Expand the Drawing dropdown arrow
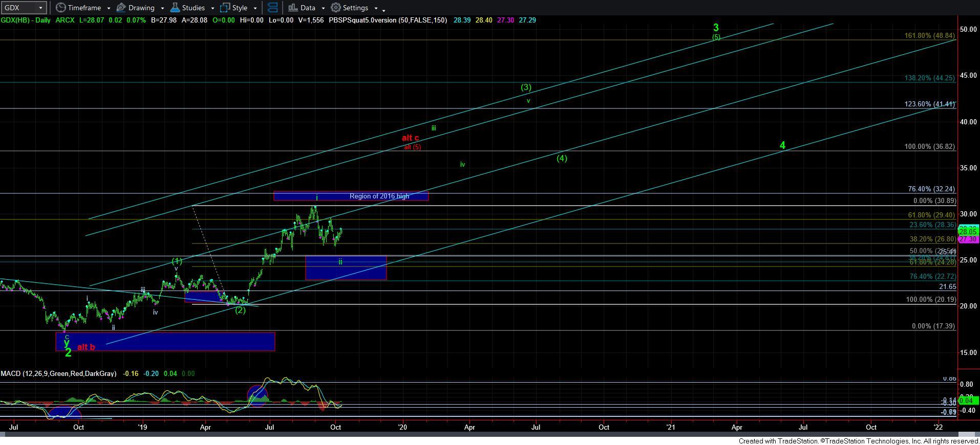980x445 pixels. click(x=162, y=8)
